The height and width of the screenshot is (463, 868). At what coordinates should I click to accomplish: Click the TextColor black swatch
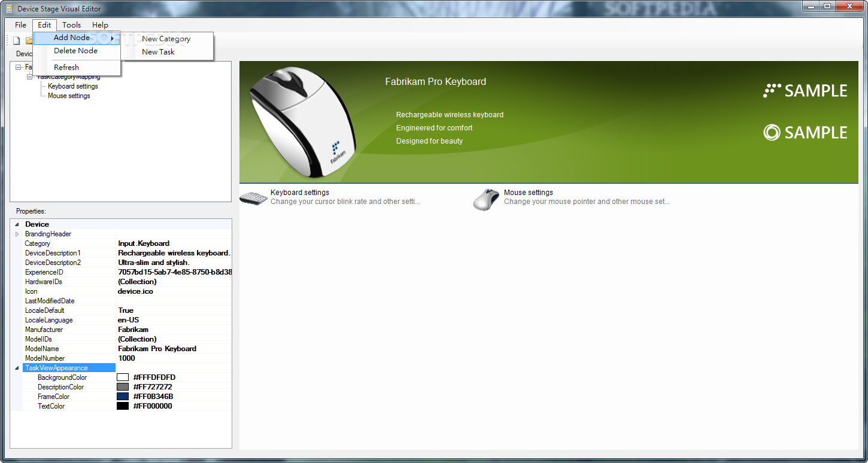[x=123, y=406]
